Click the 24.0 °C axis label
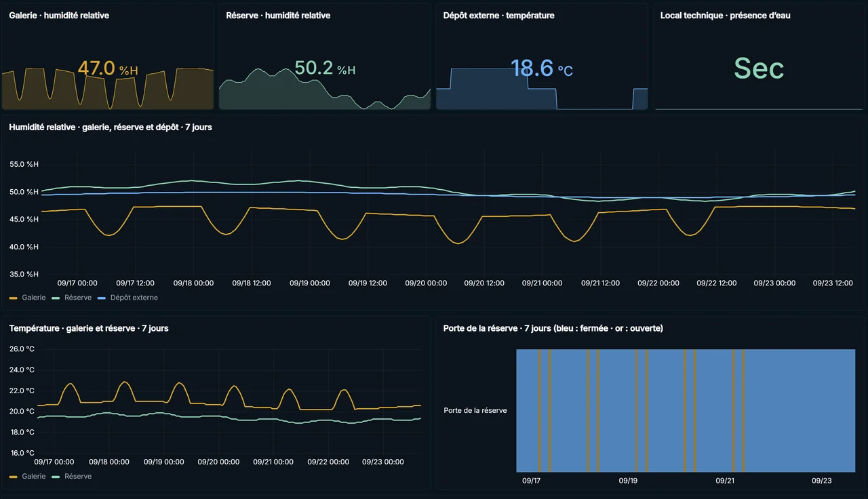 (22, 370)
